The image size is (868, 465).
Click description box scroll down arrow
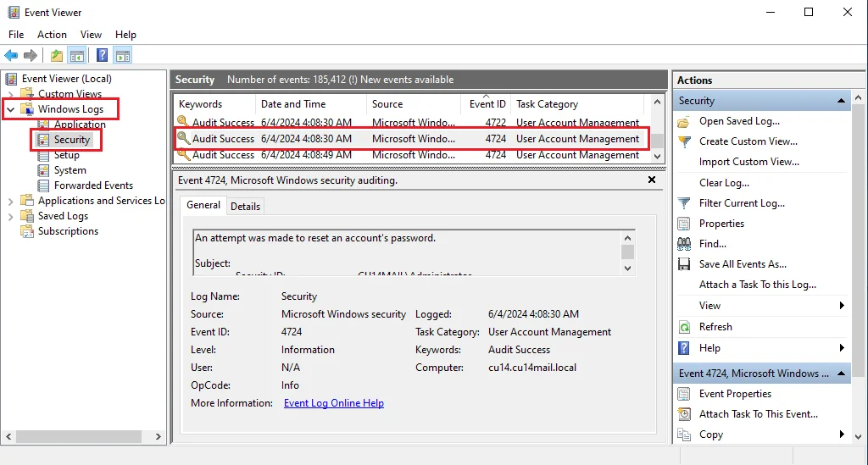(x=627, y=268)
